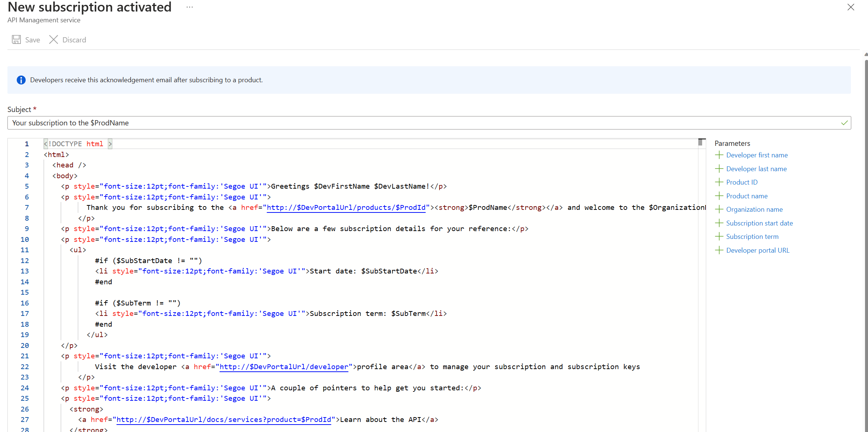Click the plus icon for Developer first name
This screenshot has width=868, height=432.
tap(719, 155)
